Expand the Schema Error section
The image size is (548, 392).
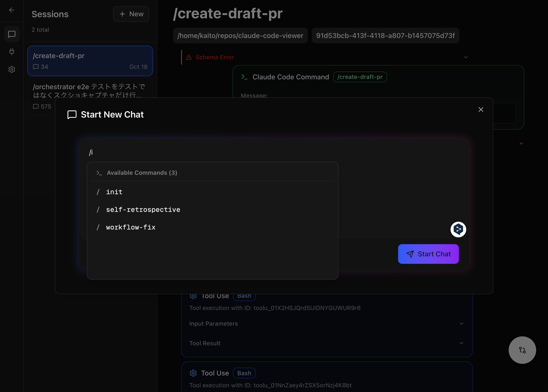[466, 57]
